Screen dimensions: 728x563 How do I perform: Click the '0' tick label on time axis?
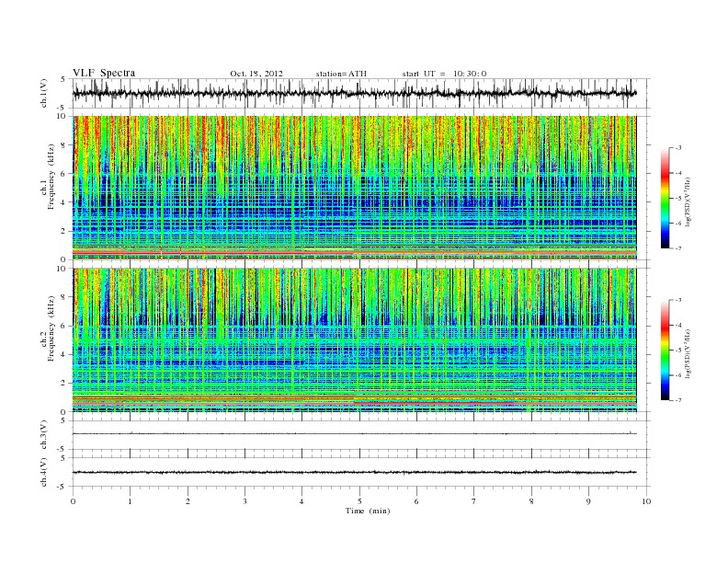pos(73,501)
